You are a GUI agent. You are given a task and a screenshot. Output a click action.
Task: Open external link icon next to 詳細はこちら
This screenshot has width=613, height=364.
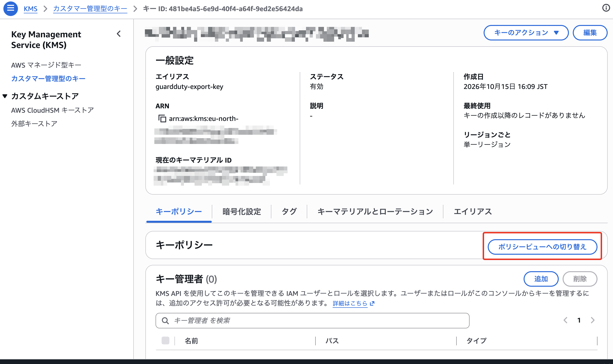tap(372, 303)
